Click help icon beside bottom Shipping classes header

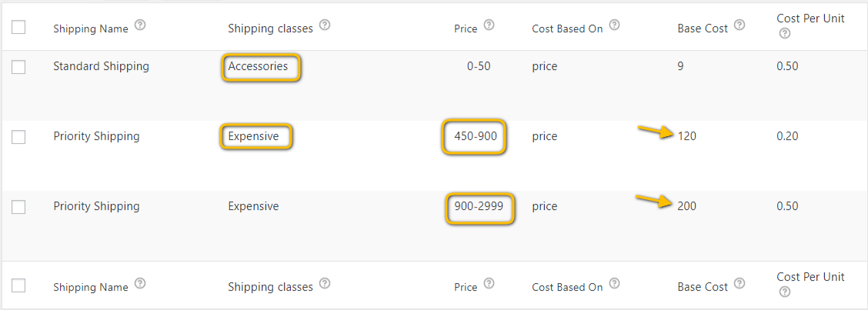(325, 284)
